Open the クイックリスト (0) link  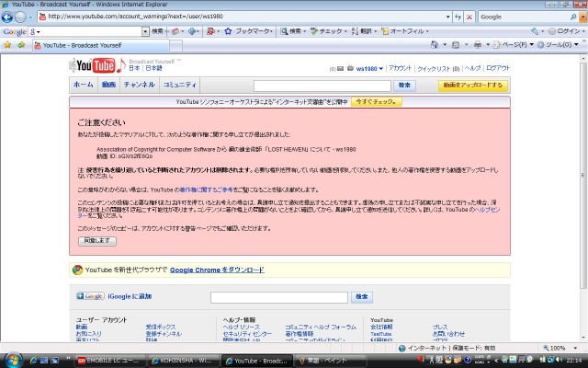click(x=438, y=69)
